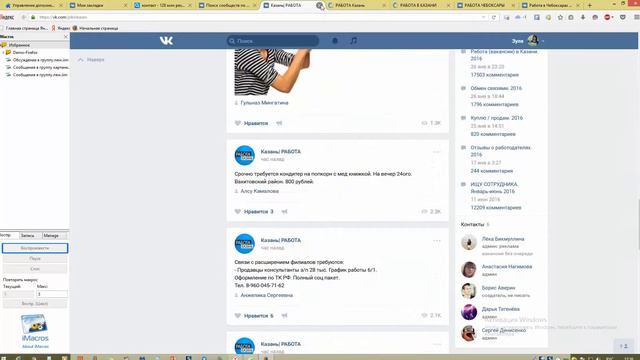The image size is (640, 360).
Task: Switch to the Запись tab in iMacros
Action: pyautogui.click(x=28, y=236)
